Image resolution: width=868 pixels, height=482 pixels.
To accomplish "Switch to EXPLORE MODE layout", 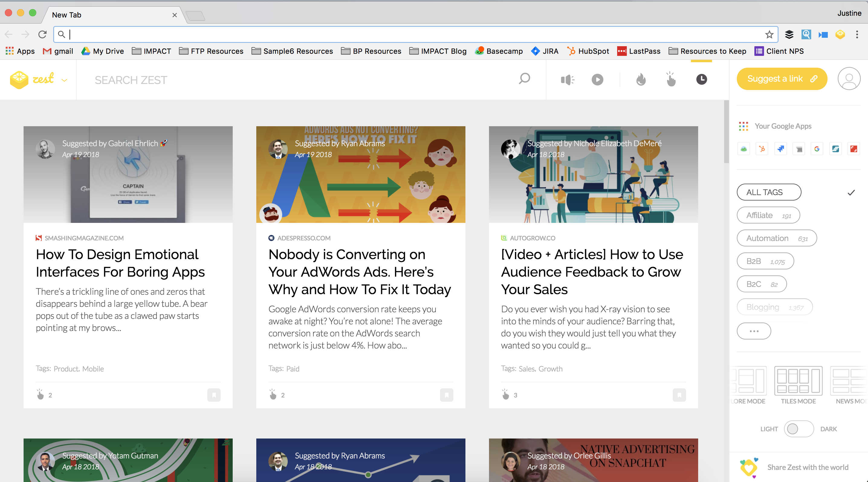I will [749, 385].
